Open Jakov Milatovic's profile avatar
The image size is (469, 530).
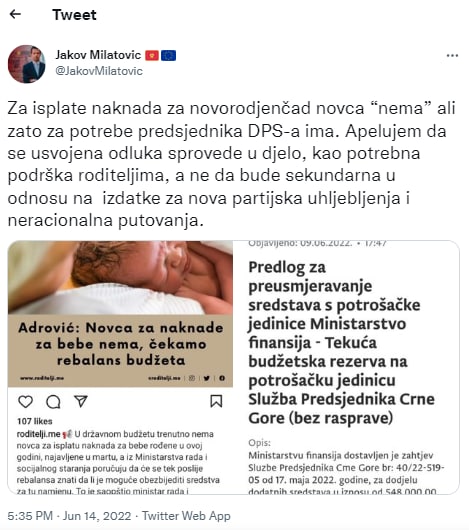[27, 64]
